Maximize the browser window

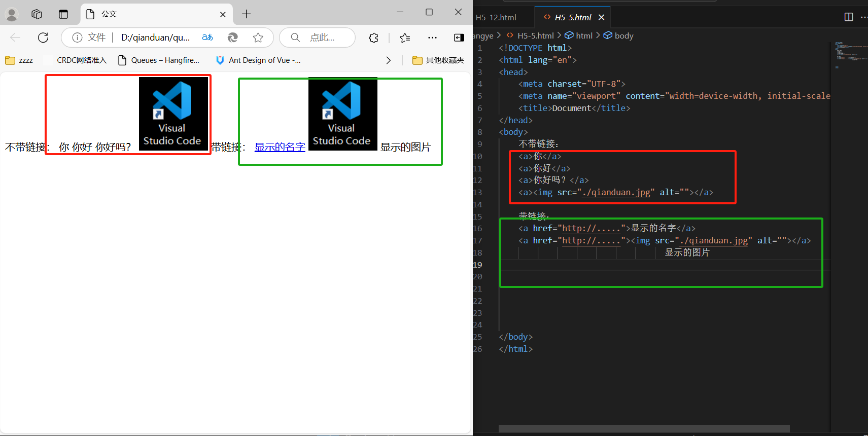429,12
